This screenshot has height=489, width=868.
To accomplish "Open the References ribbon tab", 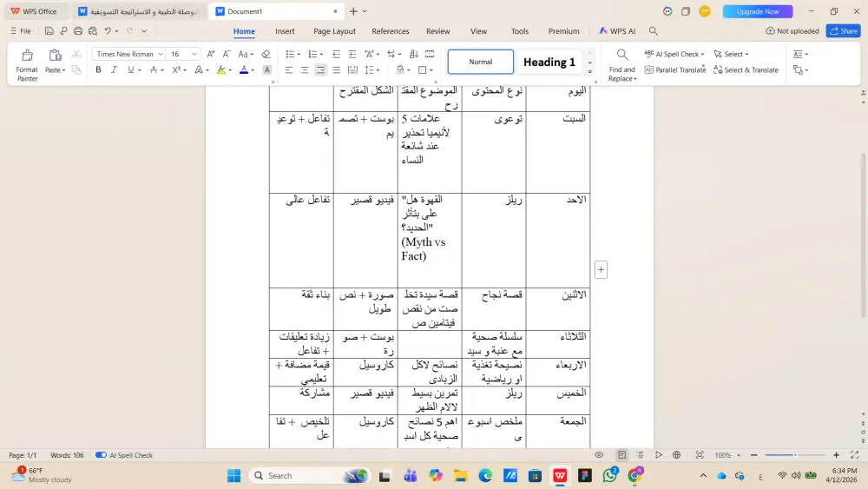I will click(391, 31).
